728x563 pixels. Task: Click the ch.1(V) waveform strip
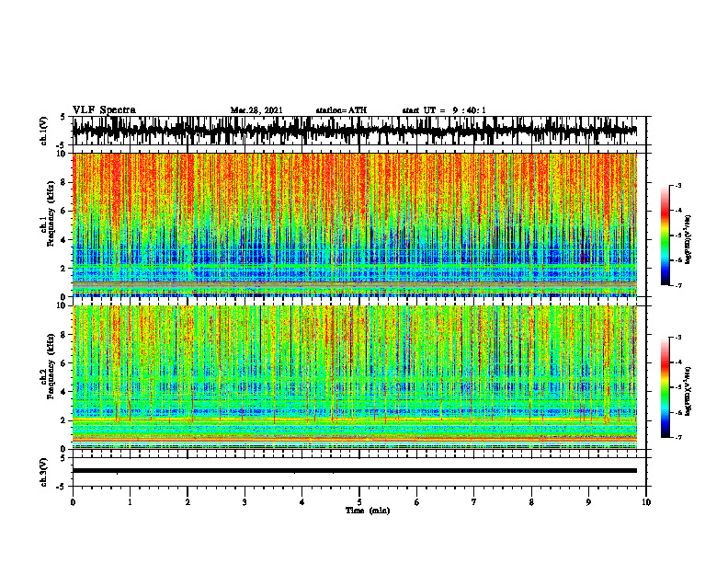coord(354,131)
